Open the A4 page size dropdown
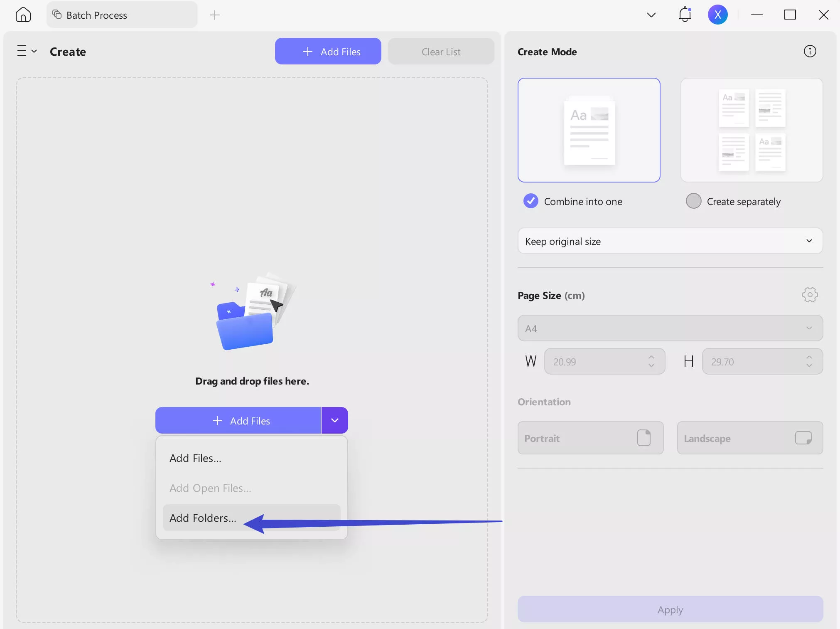Image resolution: width=840 pixels, height=629 pixels. (x=670, y=328)
